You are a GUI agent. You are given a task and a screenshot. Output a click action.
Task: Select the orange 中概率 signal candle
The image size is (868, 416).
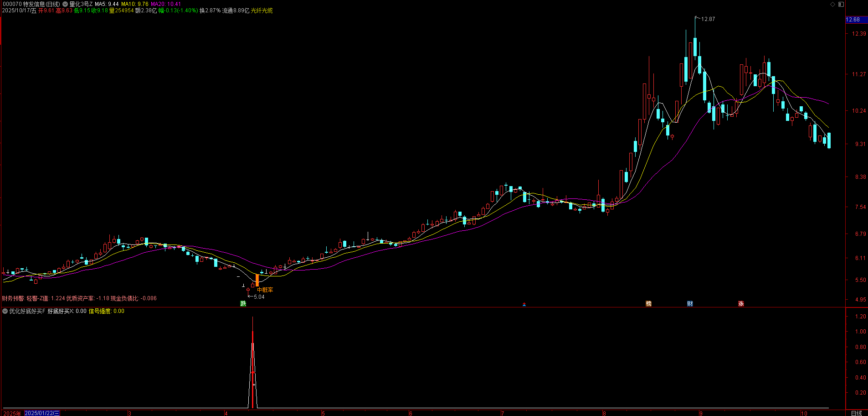257,280
